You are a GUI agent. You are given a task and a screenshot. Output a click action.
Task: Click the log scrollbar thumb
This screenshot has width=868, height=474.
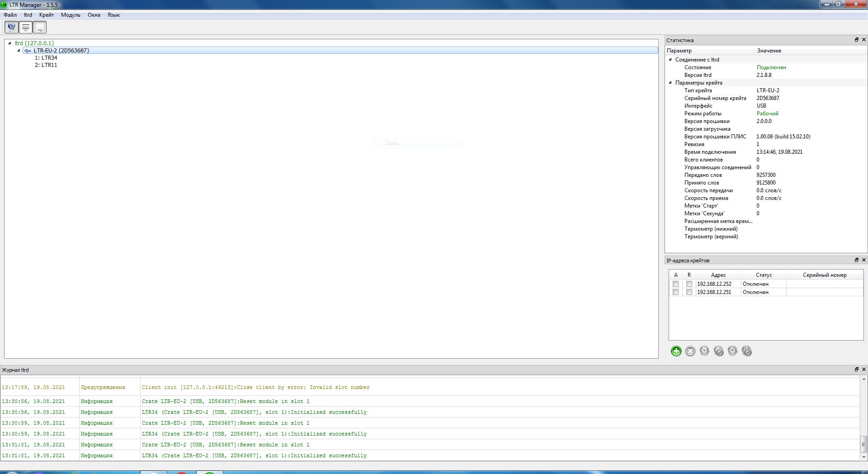[863, 444]
